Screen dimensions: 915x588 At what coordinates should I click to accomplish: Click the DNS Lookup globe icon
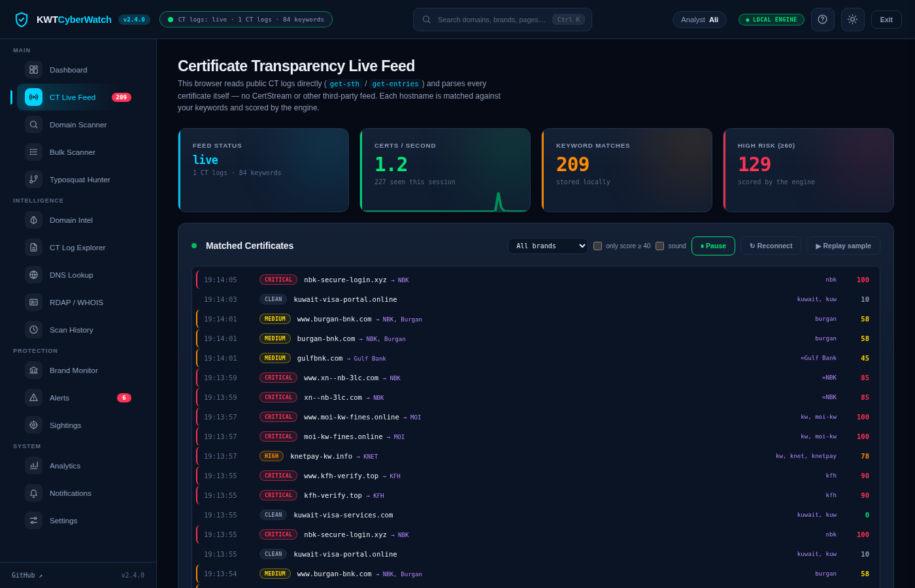[33, 275]
